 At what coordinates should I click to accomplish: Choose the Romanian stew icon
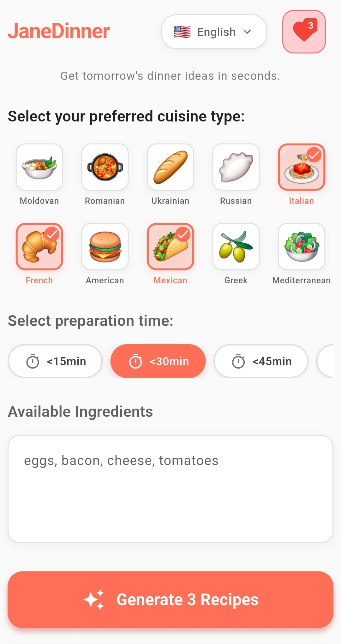[x=105, y=167]
